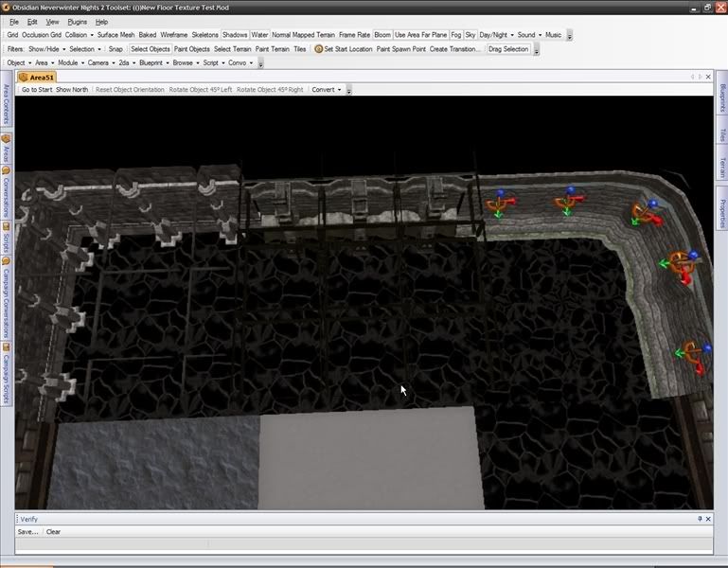
Task: Pin the Verify panel with pushpin icon
Action: pos(701,519)
